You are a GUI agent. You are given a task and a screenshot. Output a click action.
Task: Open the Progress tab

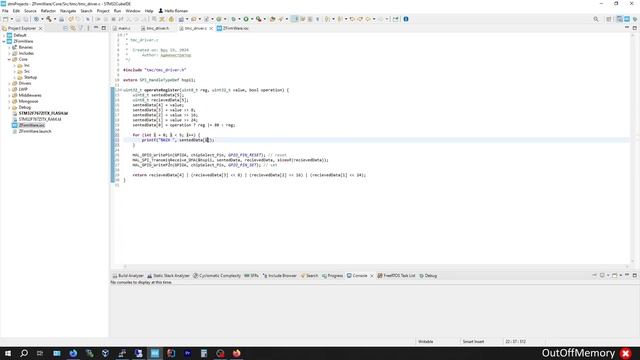(332, 276)
